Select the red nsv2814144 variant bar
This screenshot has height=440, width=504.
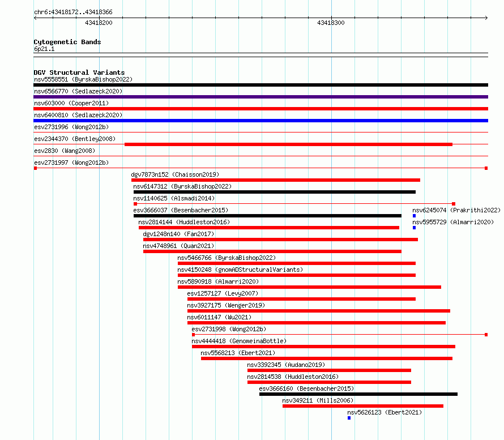point(269,228)
